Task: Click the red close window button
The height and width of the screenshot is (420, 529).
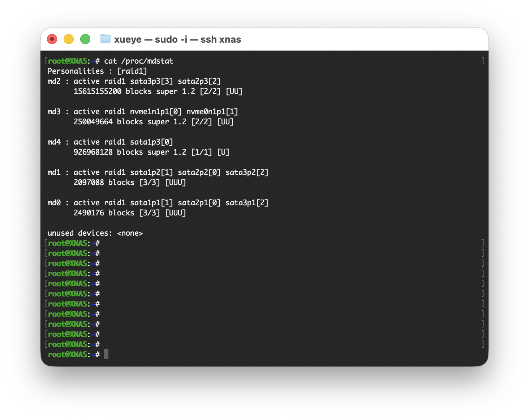Action: (x=52, y=39)
